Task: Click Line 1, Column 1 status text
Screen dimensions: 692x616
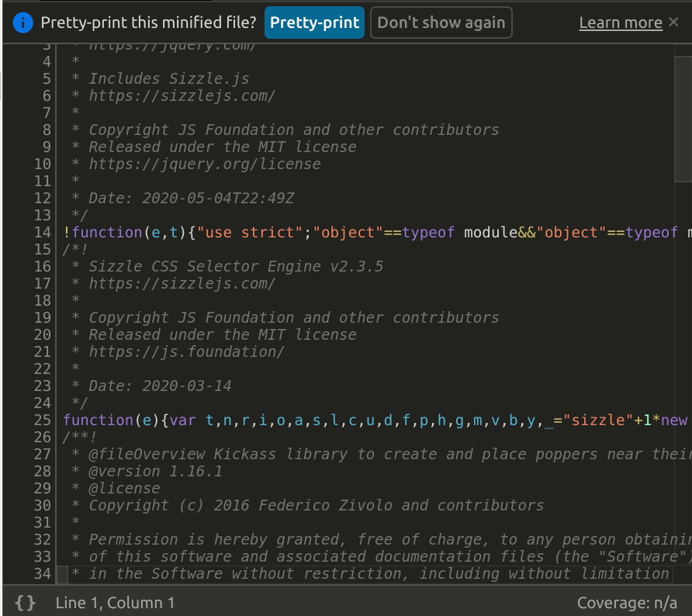Action: coord(115,603)
